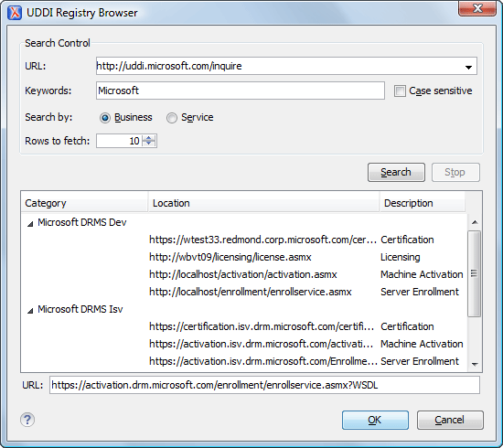Click Certification description under DRMS Isv

[407, 326]
